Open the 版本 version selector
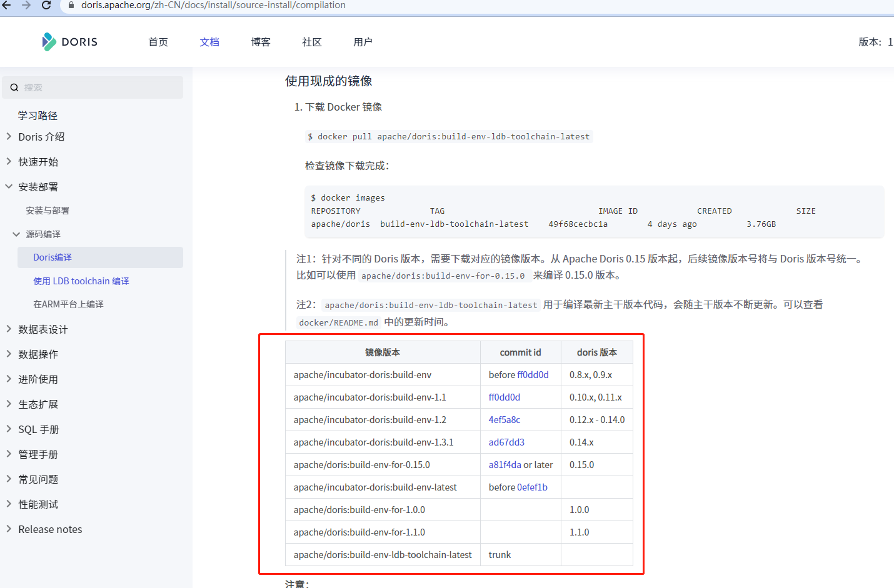This screenshot has width=894, height=588. tap(875, 42)
